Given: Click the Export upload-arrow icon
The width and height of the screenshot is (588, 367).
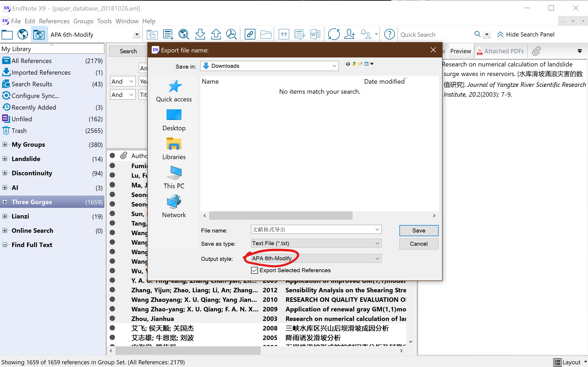Looking at the screenshot, I should [x=216, y=34].
